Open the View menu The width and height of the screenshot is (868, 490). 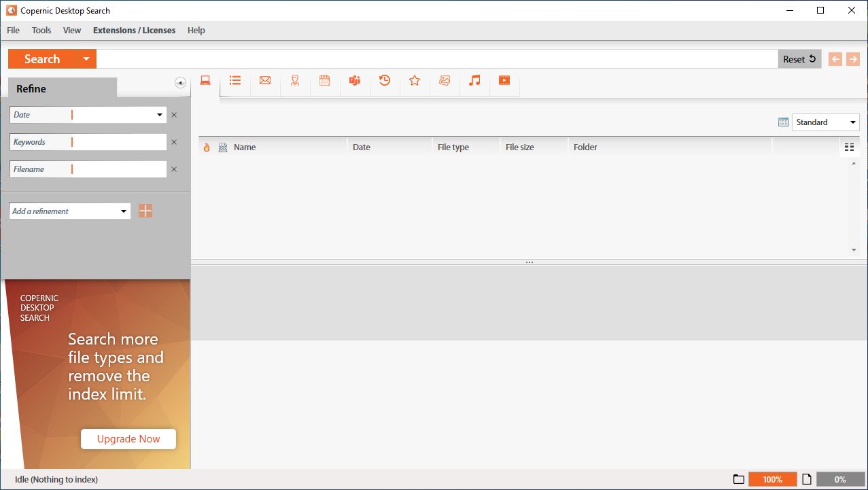(x=72, y=31)
